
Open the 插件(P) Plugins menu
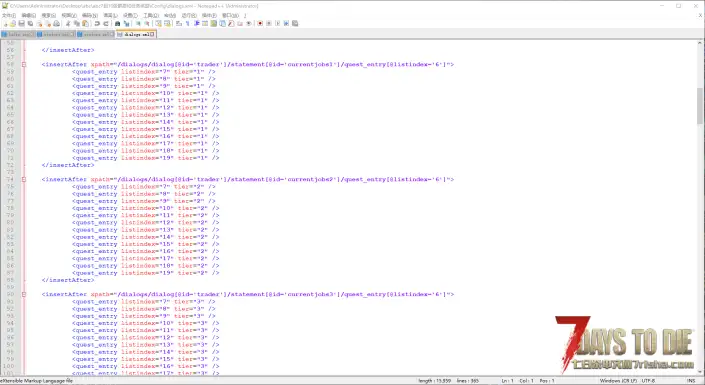pyautogui.click(x=209, y=15)
